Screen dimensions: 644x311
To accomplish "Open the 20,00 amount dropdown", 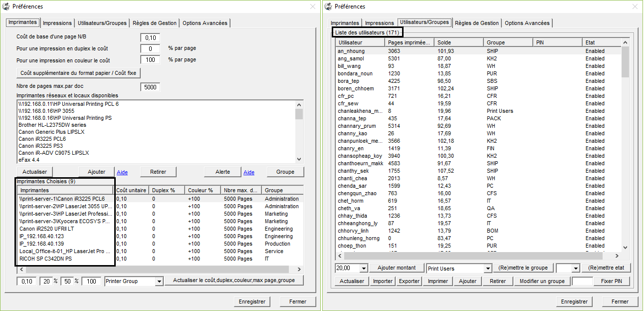I will (363, 269).
